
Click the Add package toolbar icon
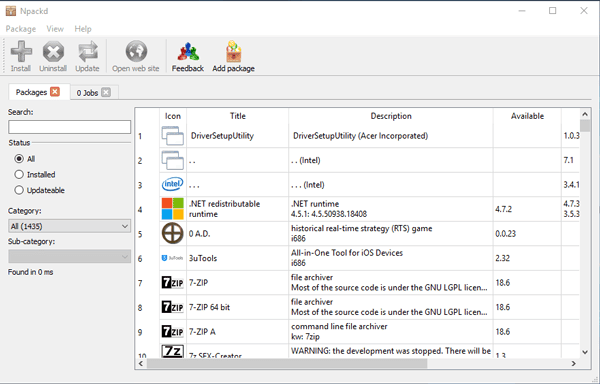tap(233, 52)
